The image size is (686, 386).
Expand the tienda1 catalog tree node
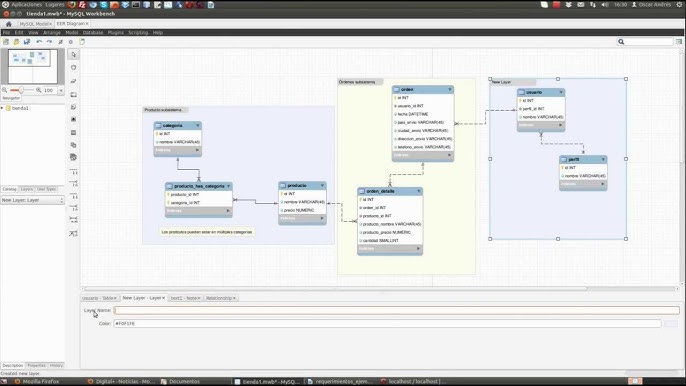coord(2,108)
